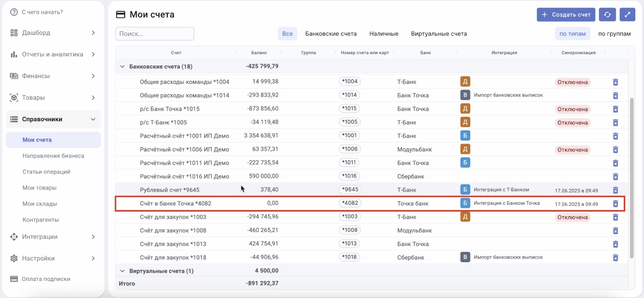Open the С чего начать? link
Image resolution: width=644 pixels, height=298 pixels.
pos(42,12)
